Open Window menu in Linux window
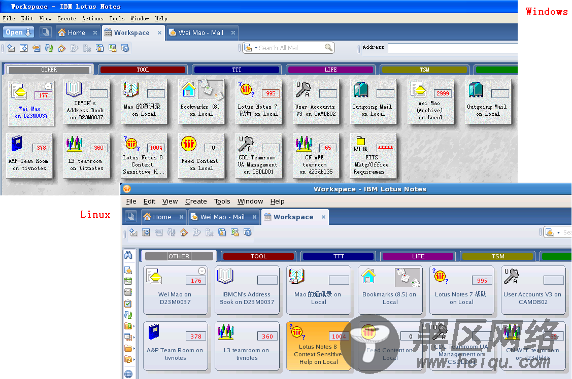 click(x=250, y=201)
